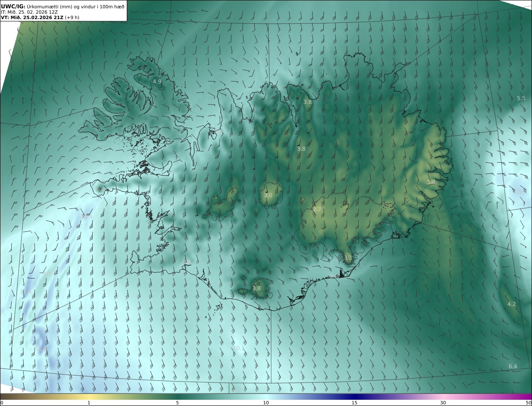Viewport: 532px width, 406px height.
Task: Click the VT: Mið. 25.02.2026 21Z line
Action: pos(40,17)
